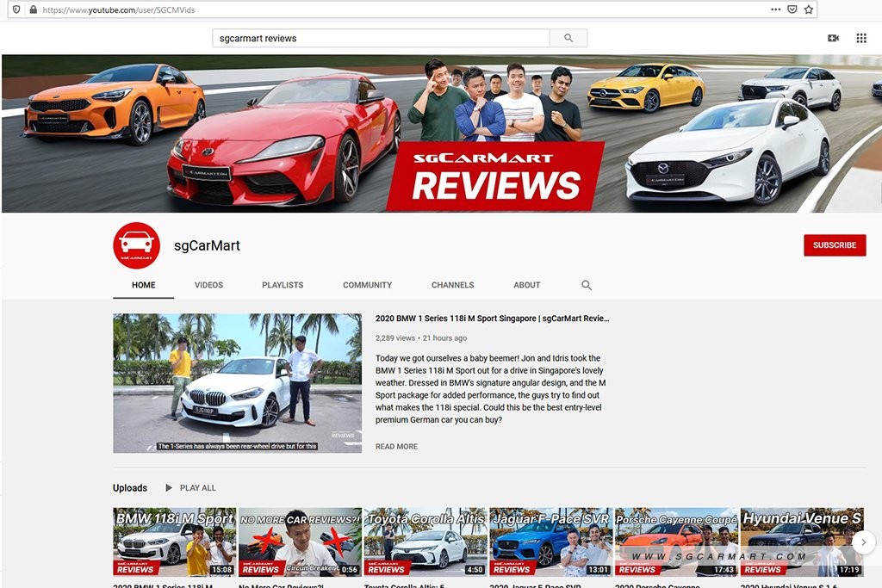Click the tracking protection shield icon
882x588 pixels.
point(17,9)
